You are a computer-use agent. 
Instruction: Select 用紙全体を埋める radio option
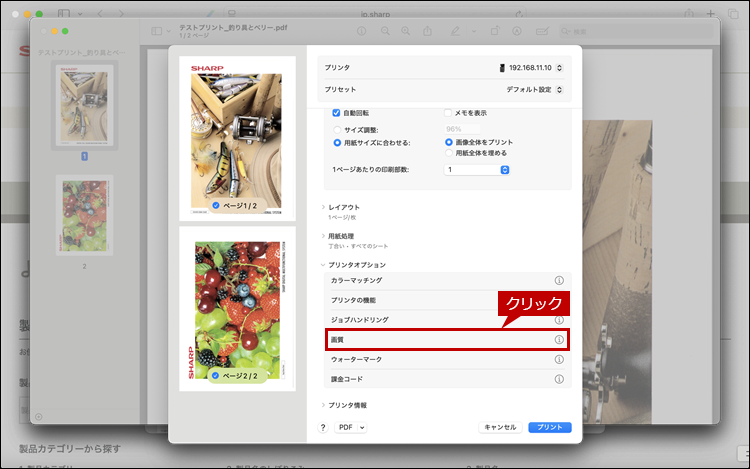[x=448, y=153]
